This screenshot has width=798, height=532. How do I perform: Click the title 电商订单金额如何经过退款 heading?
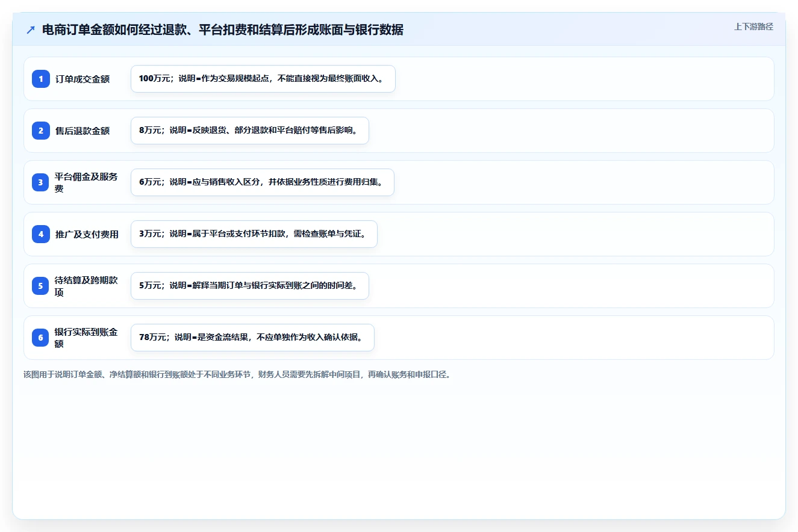pyautogui.click(x=223, y=30)
